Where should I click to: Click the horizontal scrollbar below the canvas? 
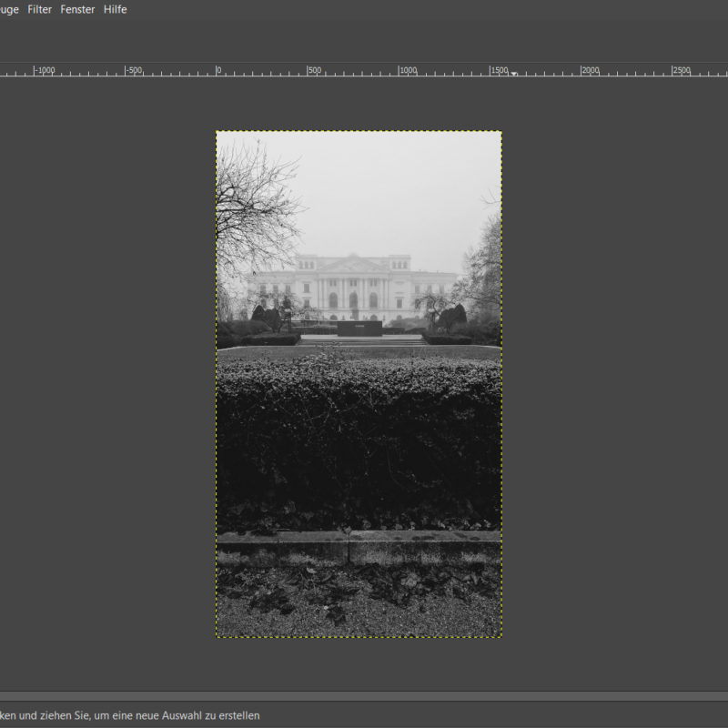click(364, 695)
